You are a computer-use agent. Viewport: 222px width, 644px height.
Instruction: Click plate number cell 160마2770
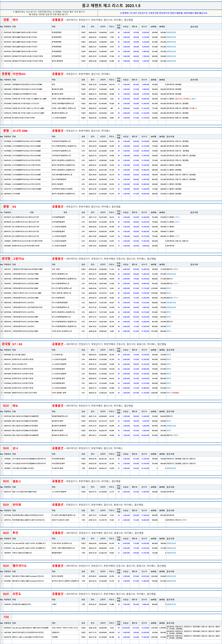point(7,56)
